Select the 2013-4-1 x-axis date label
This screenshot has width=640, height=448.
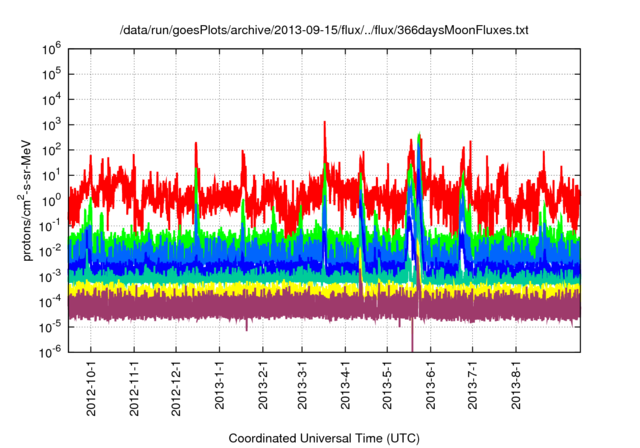click(345, 385)
